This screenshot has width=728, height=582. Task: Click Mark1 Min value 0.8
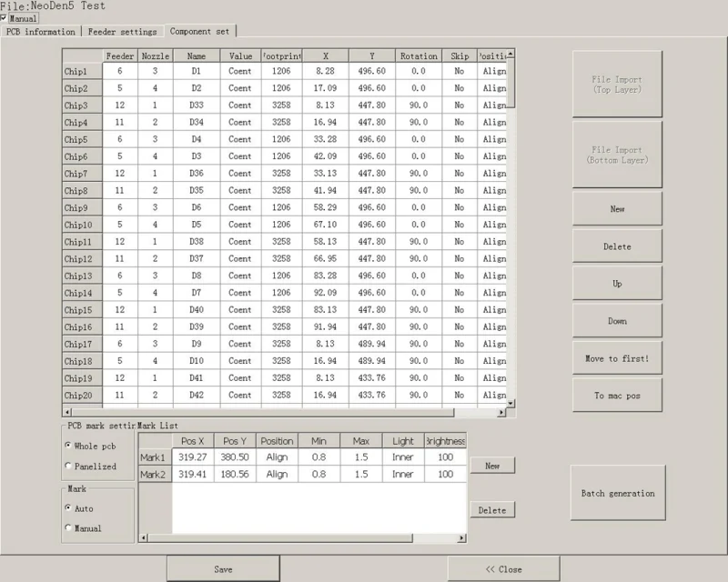(x=319, y=457)
